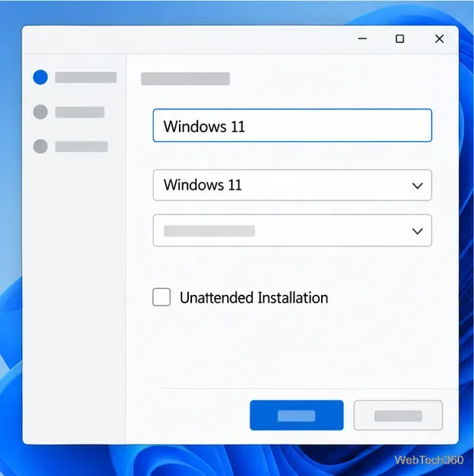This screenshot has width=474, height=476.
Task: Minimize the dialog window
Action: [362, 38]
